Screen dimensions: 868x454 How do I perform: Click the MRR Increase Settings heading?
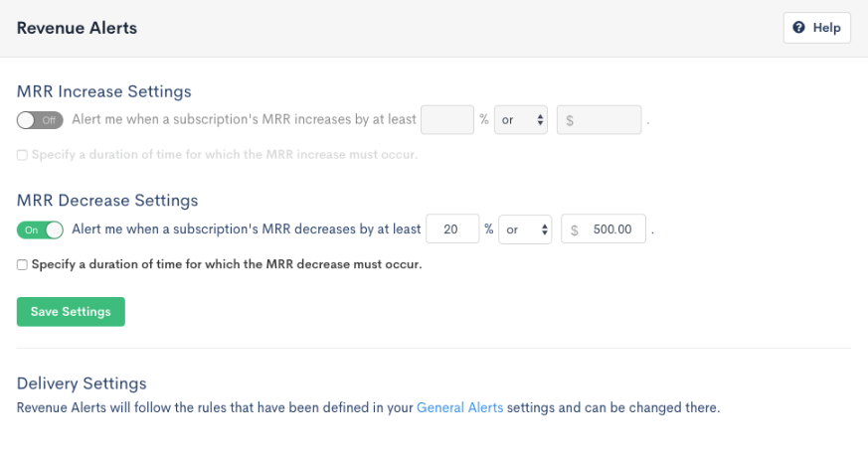click(104, 91)
